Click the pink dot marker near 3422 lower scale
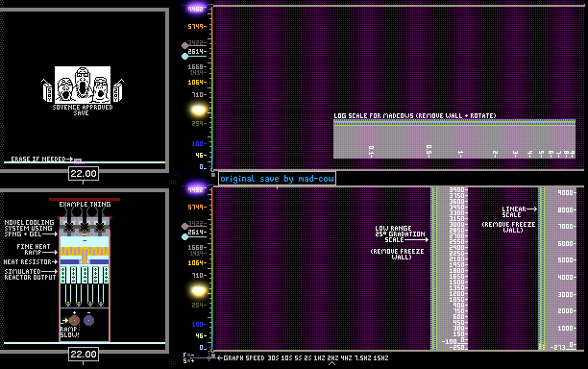The width and height of the screenshot is (588, 369). coord(184,226)
